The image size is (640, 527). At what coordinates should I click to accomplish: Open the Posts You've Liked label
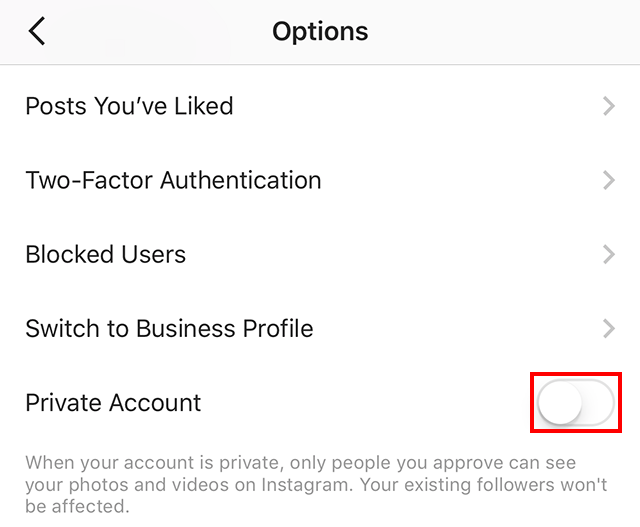coord(129,106)
